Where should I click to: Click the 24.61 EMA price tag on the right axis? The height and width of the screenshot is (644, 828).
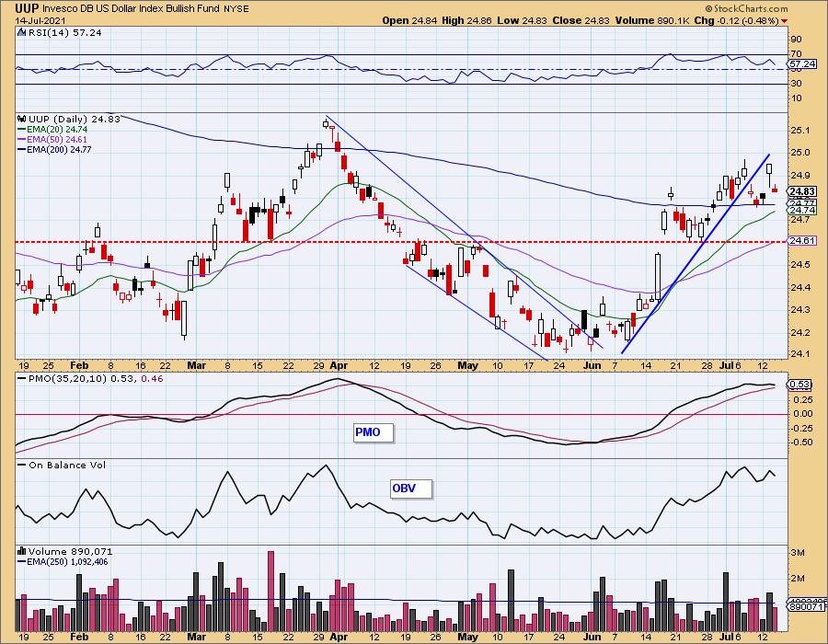[x=801, y=241]
